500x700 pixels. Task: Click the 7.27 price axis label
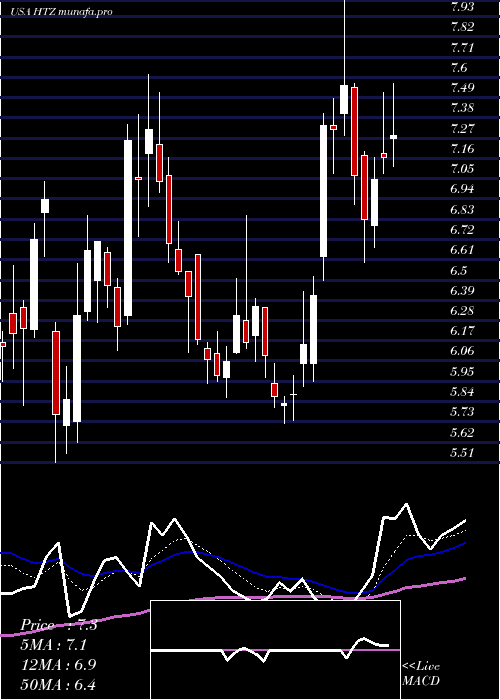point(463,129)
